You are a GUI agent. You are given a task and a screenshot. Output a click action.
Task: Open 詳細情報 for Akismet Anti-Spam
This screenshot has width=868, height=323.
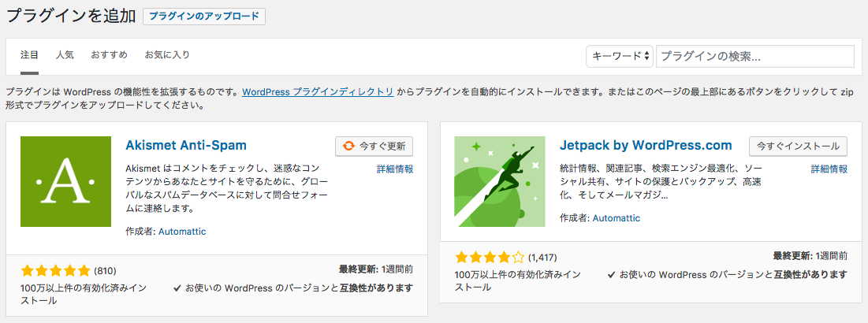395,169
